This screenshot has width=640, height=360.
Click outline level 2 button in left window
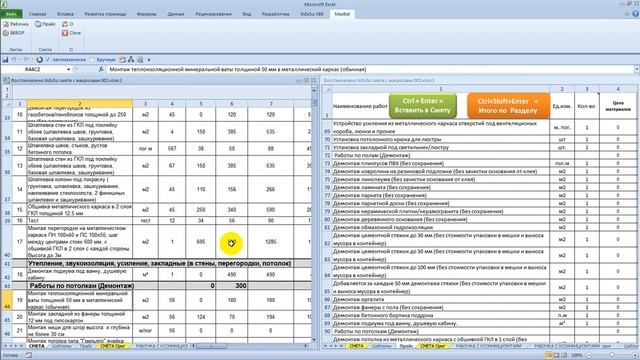[7, 95]
